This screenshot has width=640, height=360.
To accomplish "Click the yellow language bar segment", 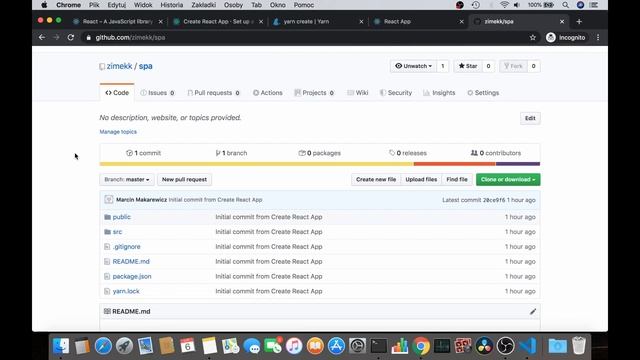I will point(256,164).
